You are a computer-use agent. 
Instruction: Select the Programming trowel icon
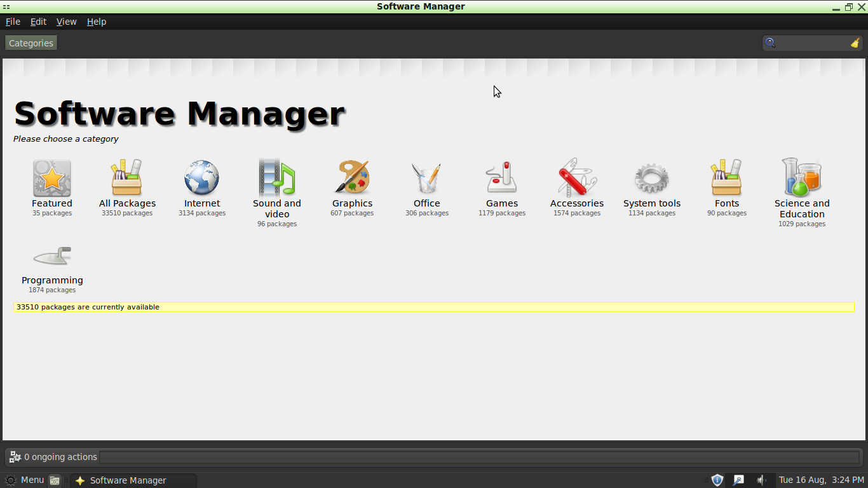coord(52,255)
